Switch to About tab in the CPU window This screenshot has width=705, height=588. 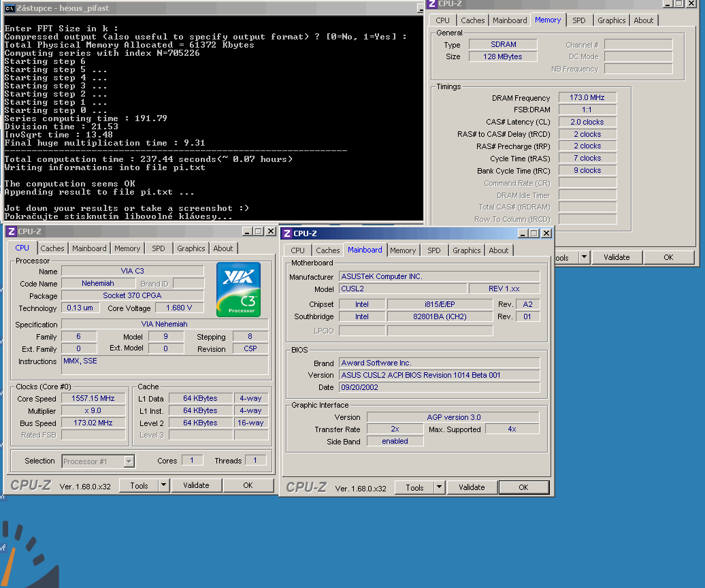click(223, 248)
